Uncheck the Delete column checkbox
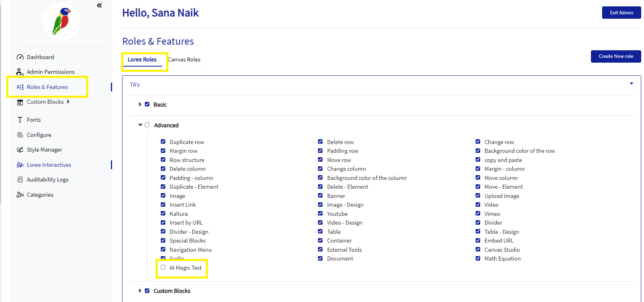Screen dimensions: 644x302 point(163,169)
